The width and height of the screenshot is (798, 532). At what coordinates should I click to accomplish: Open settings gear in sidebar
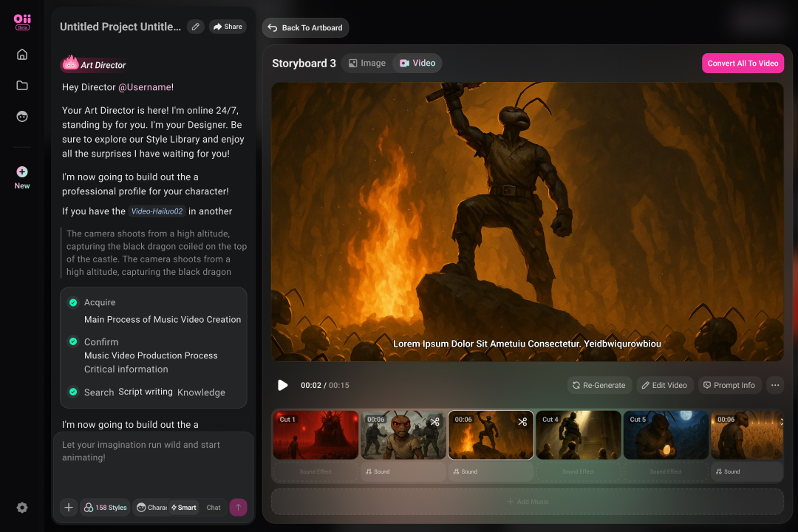(x=22, y=508)
